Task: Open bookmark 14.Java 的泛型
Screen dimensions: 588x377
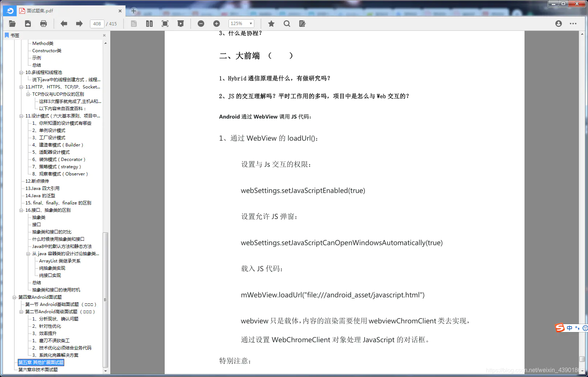Action: [40, 196]
